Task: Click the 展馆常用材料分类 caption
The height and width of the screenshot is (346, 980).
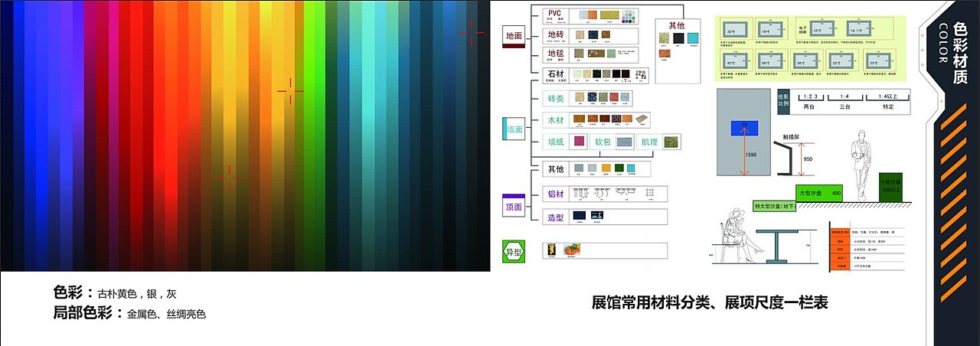Action: (x=710, y=303)
